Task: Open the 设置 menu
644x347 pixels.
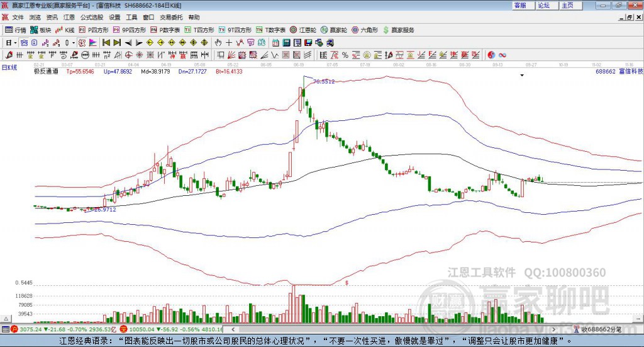Action: pyautogui.click(x=114, y=17)
